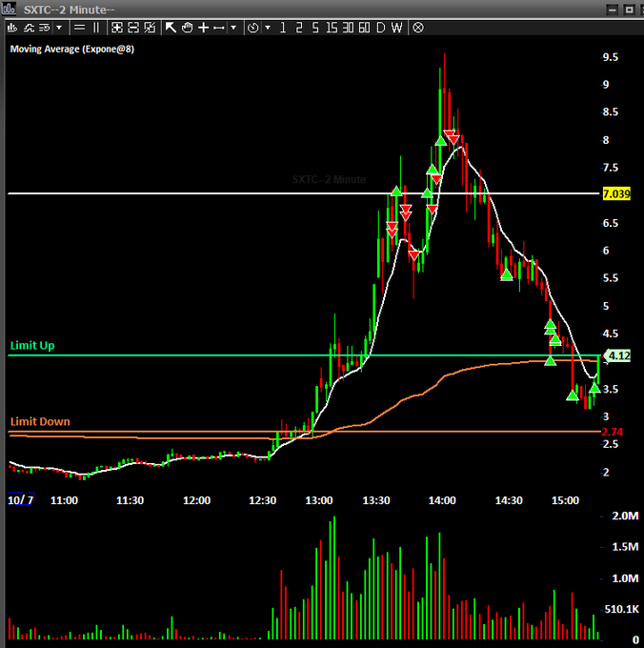Click the 15:00 time axis label
644x648 pixels.
[x=566, y=500]
